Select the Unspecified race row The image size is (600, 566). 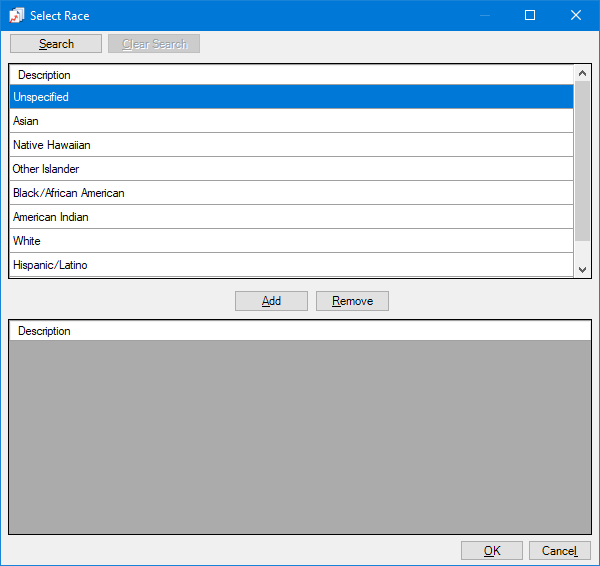[x=290, y=97]
